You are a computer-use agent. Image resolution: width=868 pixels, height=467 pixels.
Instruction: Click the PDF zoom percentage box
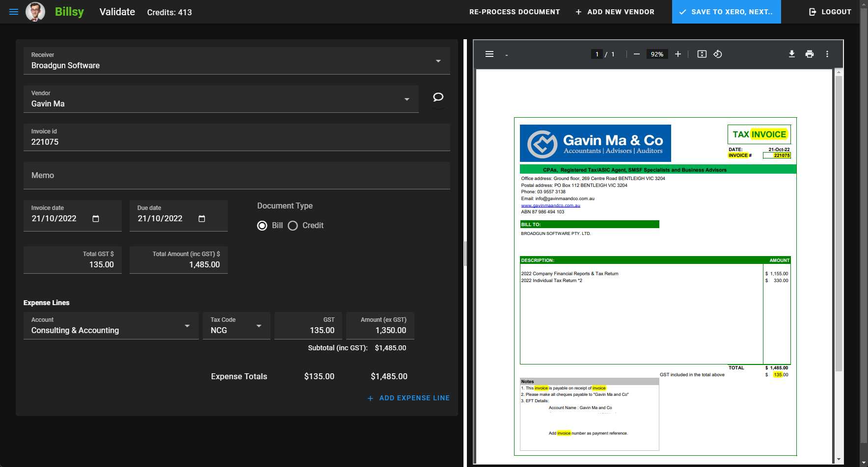pyautogui.click(x=657, y=54)
